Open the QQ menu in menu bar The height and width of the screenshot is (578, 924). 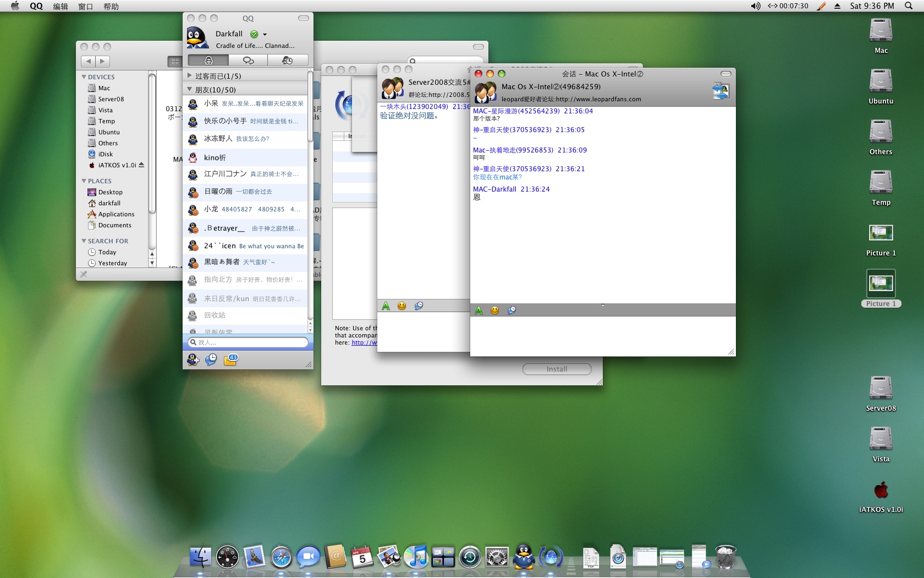[36, 6]
